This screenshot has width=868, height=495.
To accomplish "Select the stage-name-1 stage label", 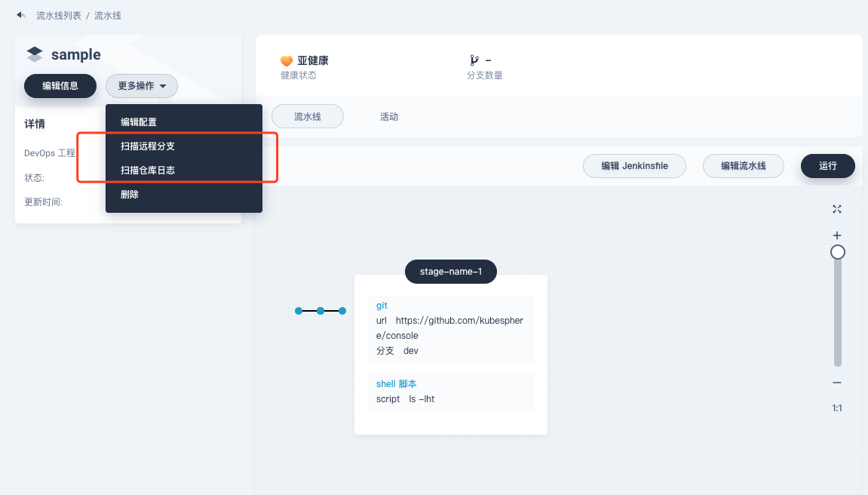I will [x=451, y=272].
